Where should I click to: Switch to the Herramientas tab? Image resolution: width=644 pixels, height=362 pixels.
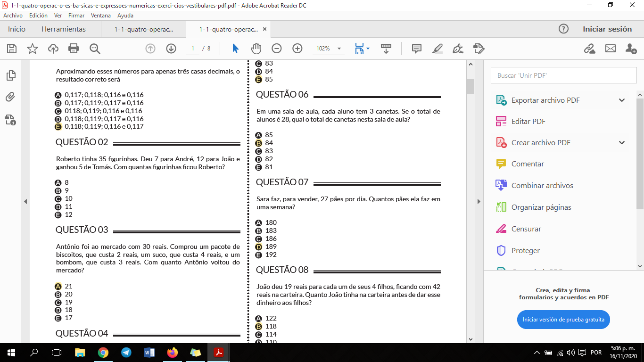point(64,29)
